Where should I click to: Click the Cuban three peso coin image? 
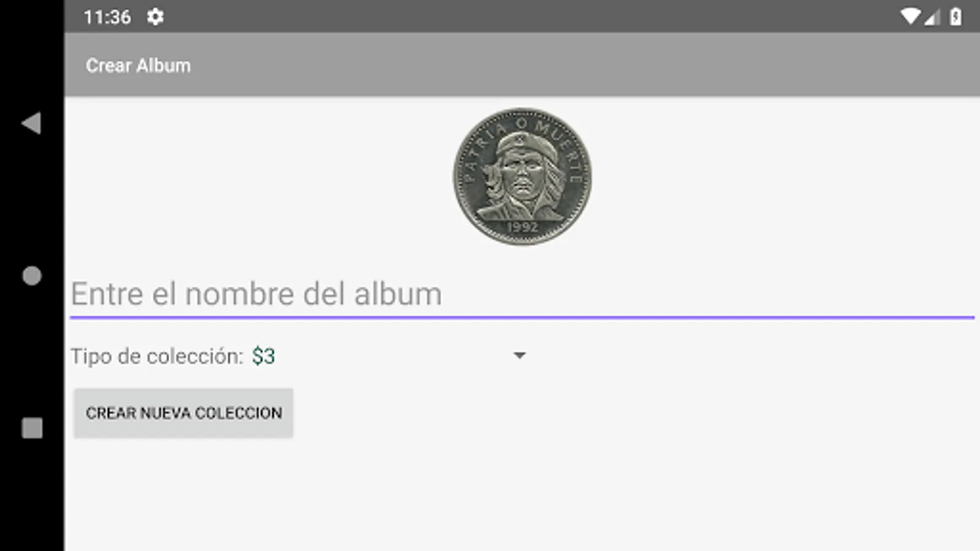coord(522,177)
